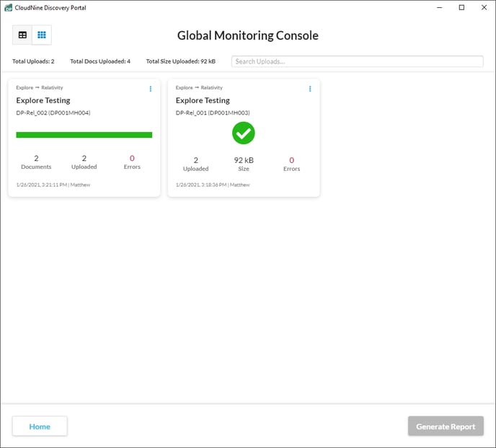Click Explore Testing title on DP-Rel_001 card
The image size is (496, 448).
coord(203,100)
